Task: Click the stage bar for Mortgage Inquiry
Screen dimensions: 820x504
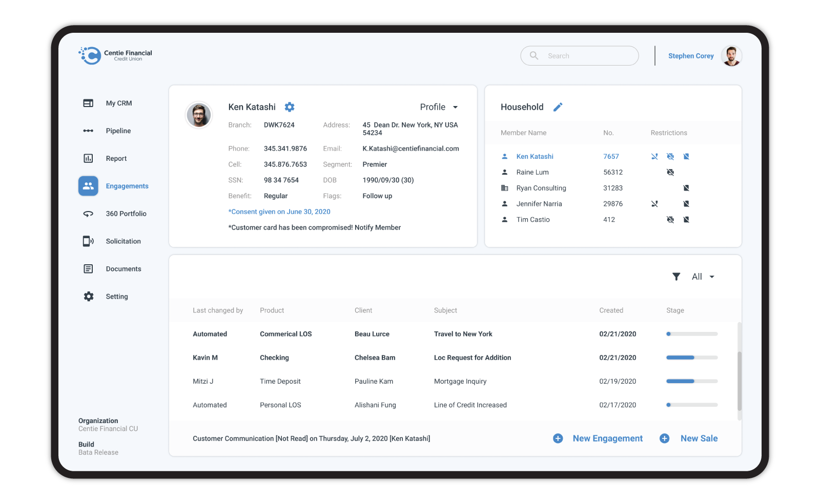Action: (x=692, y=381)
